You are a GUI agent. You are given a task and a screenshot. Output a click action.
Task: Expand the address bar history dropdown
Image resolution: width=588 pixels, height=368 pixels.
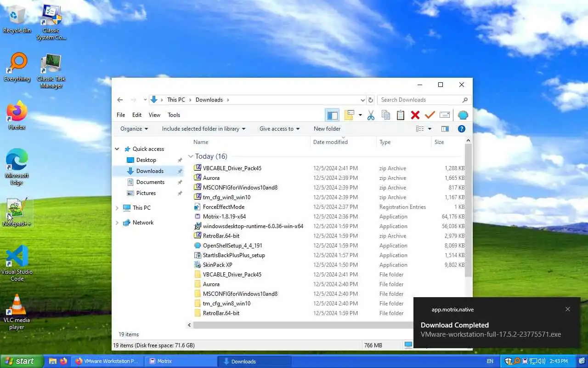coord(362,100)
